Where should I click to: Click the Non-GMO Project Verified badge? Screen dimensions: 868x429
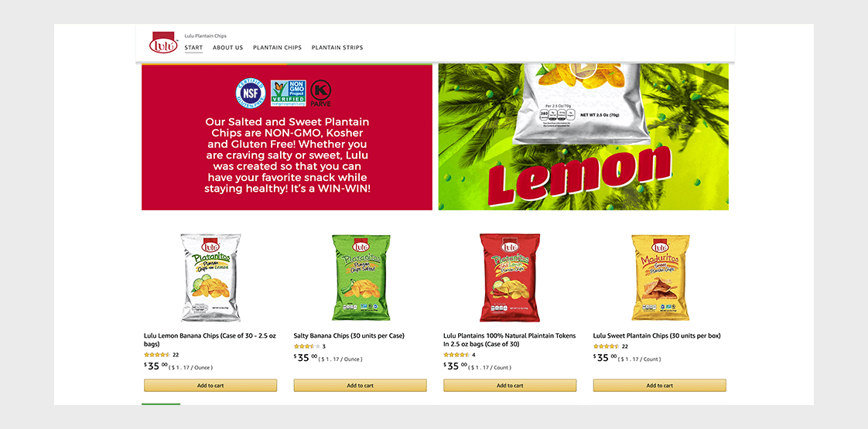(x=288, y=93)
